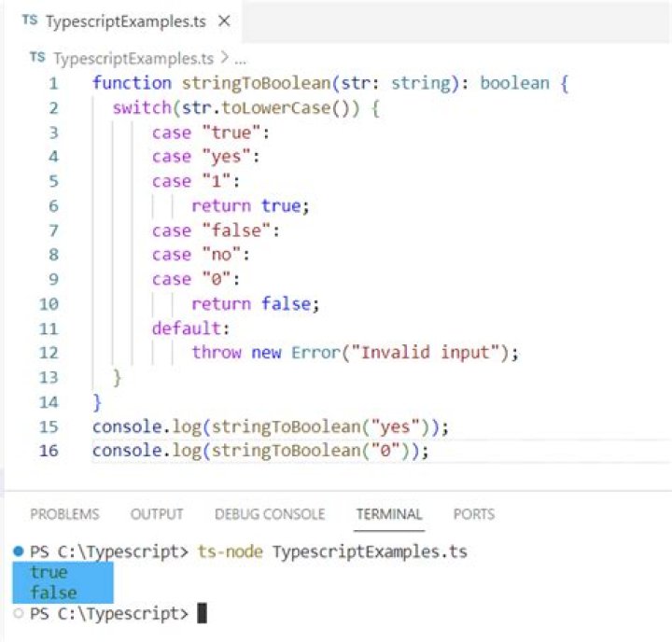The image size is (672, 642).
Task: Click console.log on line 16
Action: coord(147,451)
